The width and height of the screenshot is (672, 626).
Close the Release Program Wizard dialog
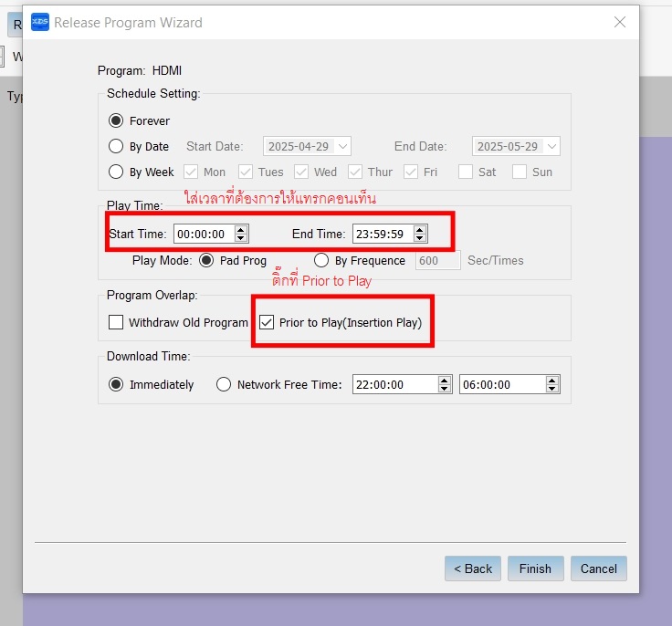(x=620, y=22)
